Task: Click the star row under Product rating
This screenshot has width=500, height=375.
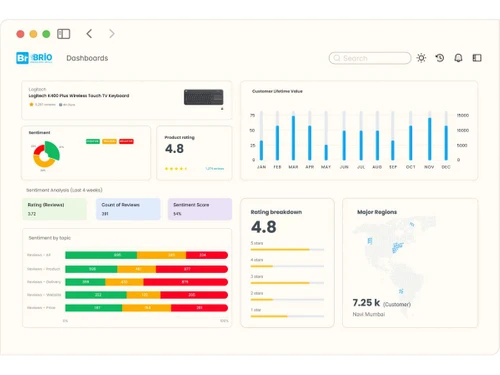Action: [176, 169]
